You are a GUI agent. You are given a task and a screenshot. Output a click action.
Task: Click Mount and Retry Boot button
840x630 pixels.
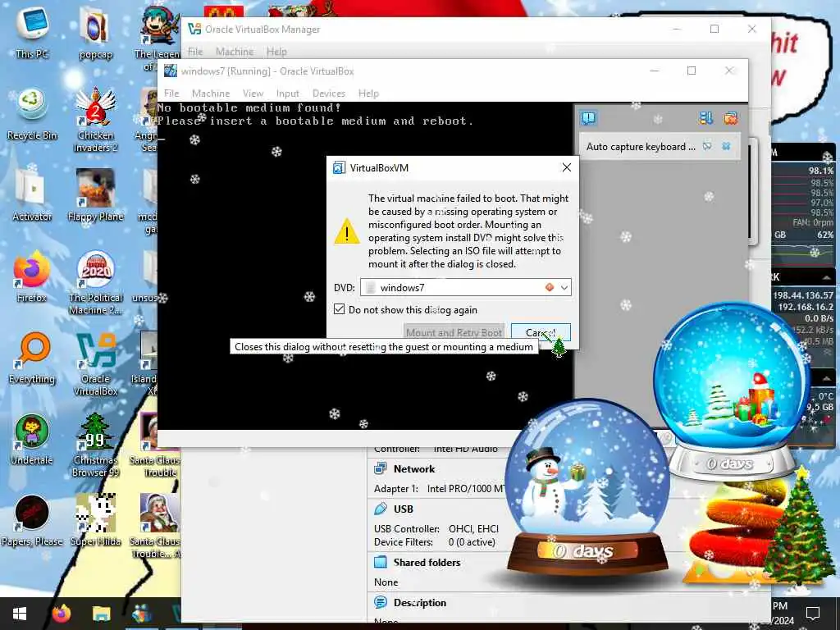point(454,332)
